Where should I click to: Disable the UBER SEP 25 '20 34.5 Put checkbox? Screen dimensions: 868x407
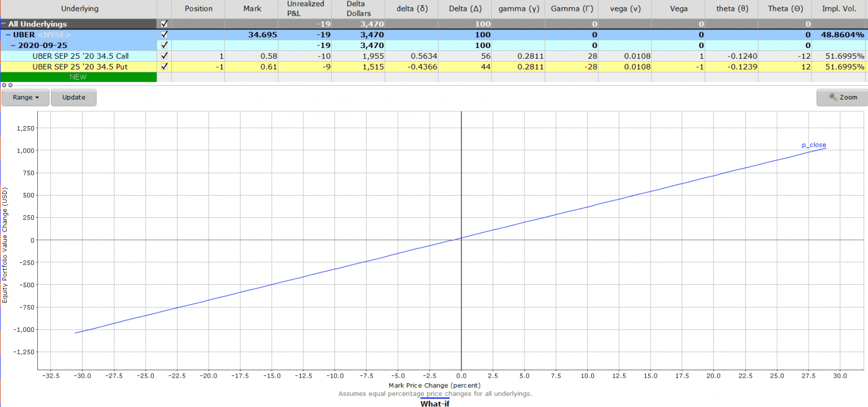click(x=164, y=66)
